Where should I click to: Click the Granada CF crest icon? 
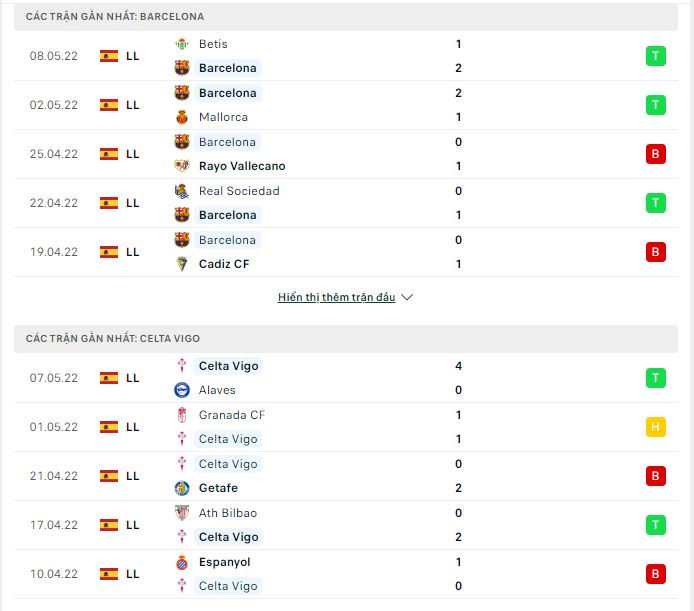pos(182,415)
